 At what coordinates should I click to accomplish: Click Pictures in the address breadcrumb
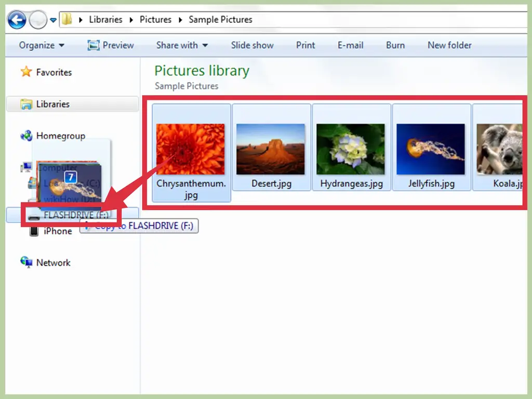pyautogui.click(x=155, y=20)
